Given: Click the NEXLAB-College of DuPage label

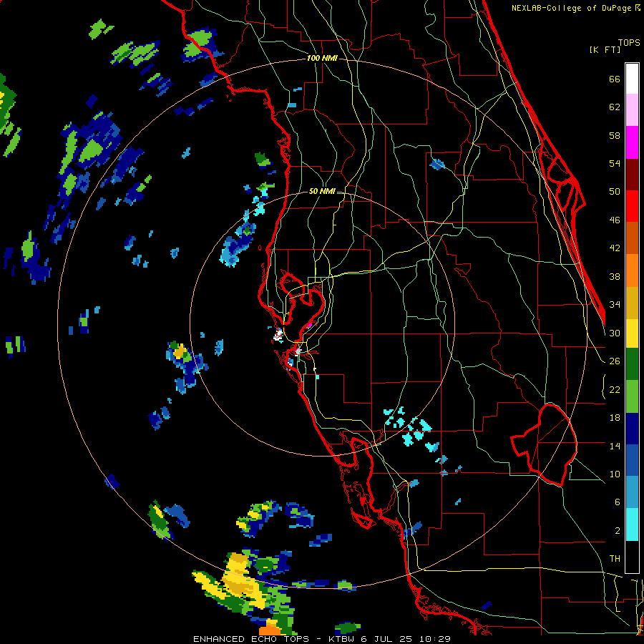Looking at the screenshot, I should coord(575,8).
